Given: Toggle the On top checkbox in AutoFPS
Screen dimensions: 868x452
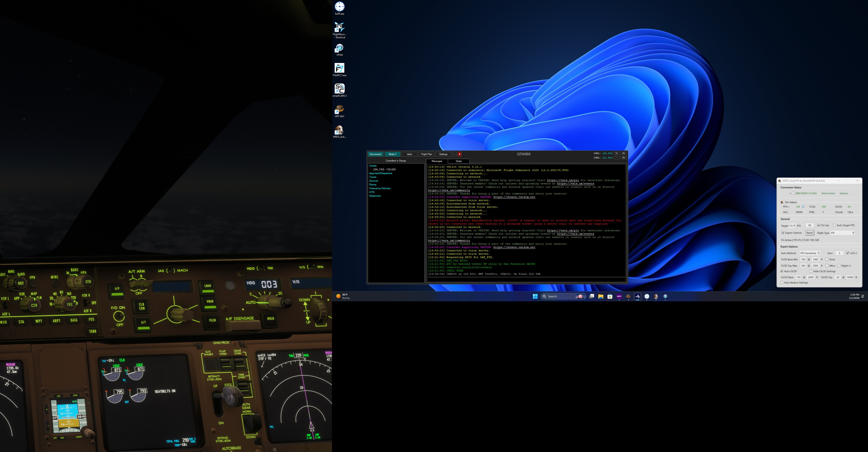Looking at the screenshot, I should tap(819, 225).
